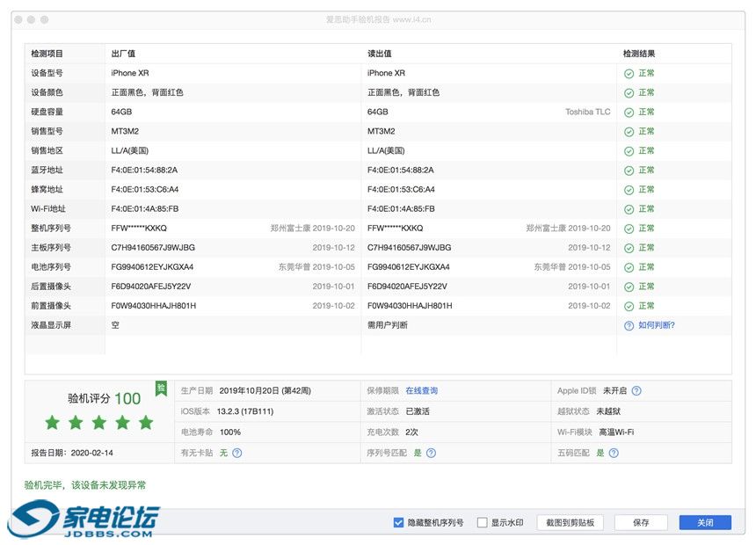Click the fifth green rating star
This screenshot has width=756, height=545.
[146, 423]
